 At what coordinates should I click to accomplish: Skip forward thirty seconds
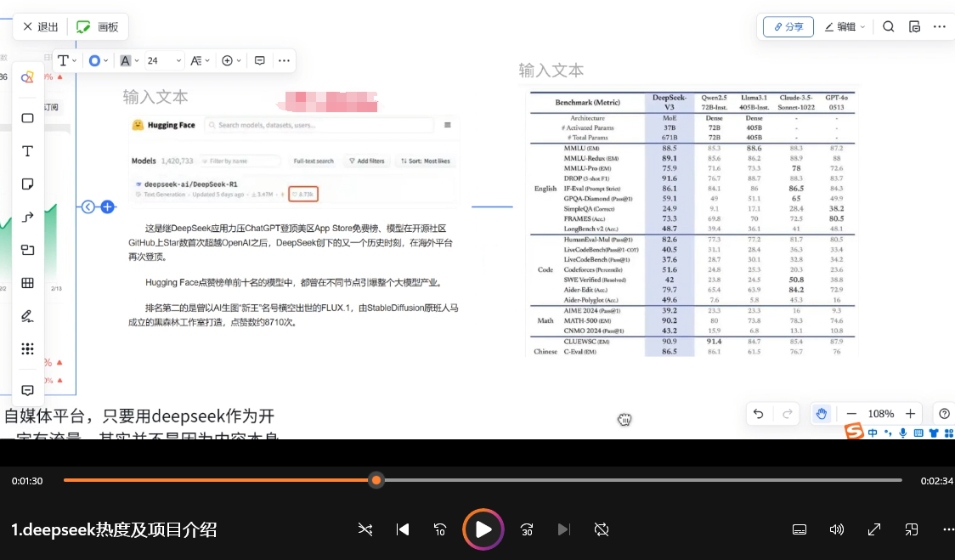(527, 529)
